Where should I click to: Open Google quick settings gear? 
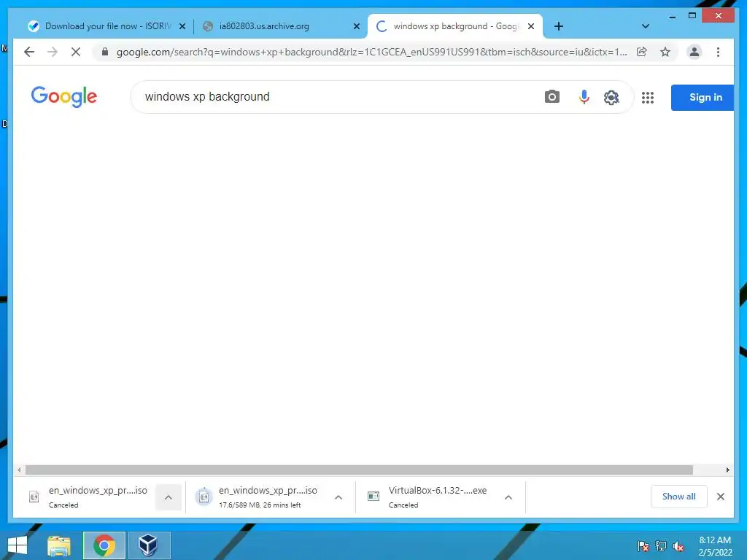(x=611, y=97)
